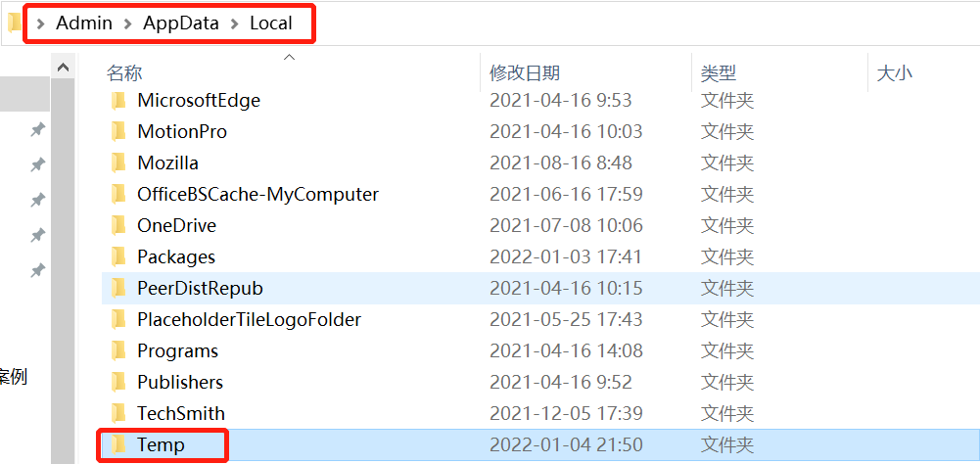Select the PeerDistRepub folder row
This screenshot has width=980, height=464.
pos(540,288)
